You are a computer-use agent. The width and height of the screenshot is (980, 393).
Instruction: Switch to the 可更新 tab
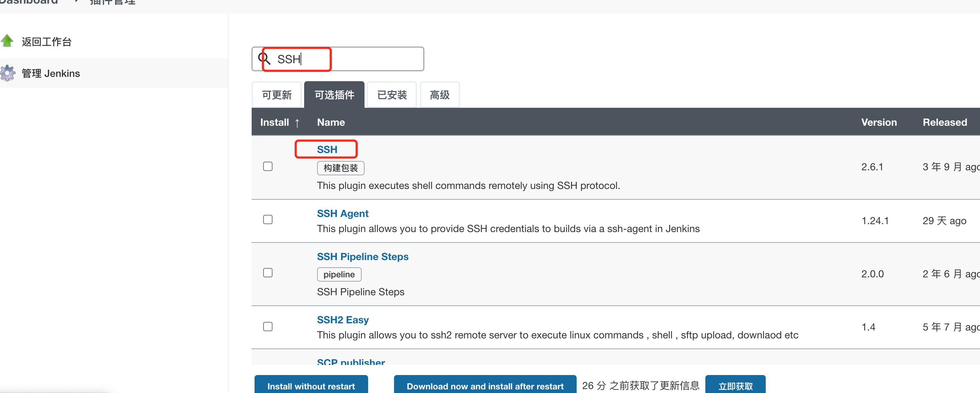click(276, 94)
